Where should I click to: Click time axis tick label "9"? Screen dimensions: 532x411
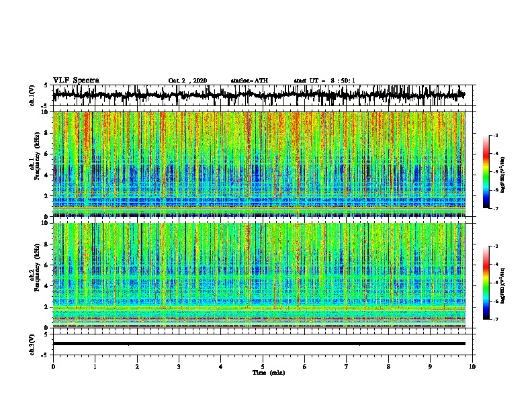(430, 367)
